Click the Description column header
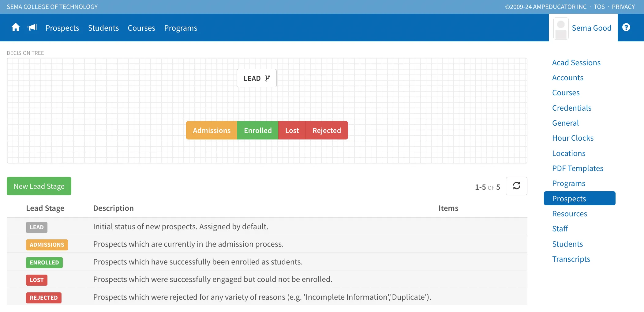The width and height of the screenshot is (644, 312). click(x=113, y=208)
